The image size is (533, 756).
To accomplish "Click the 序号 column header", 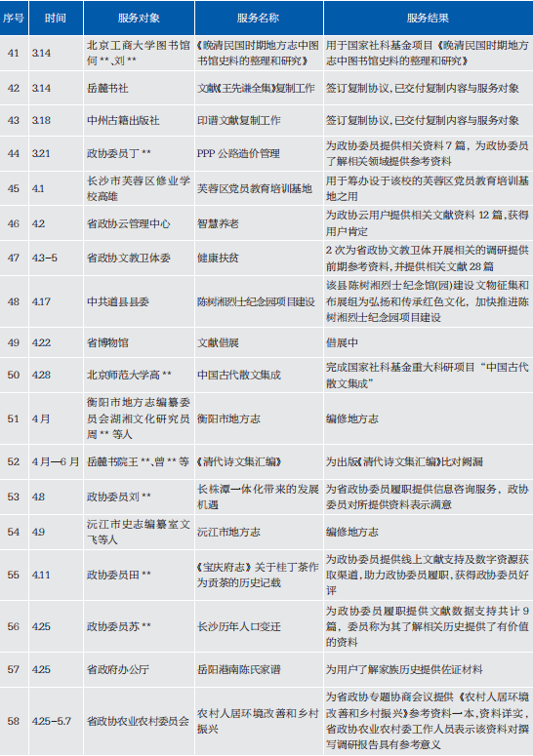I will (14, 18).
